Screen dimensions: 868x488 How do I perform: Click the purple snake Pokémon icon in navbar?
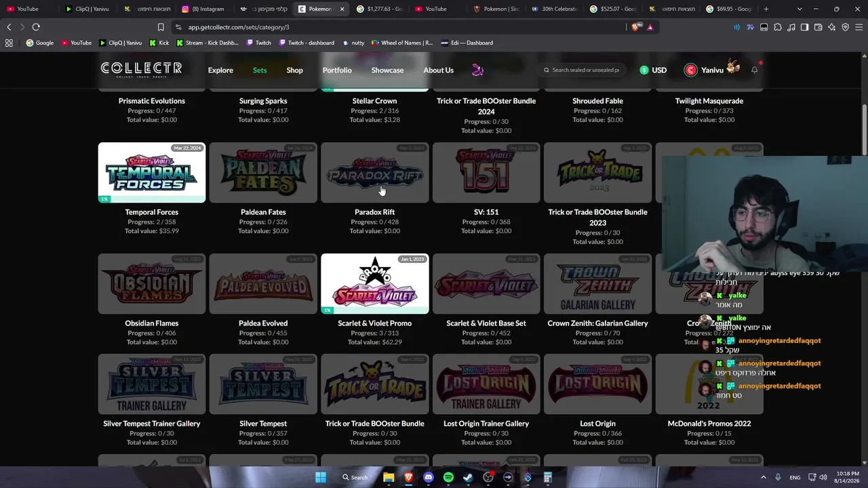[477, 70]
